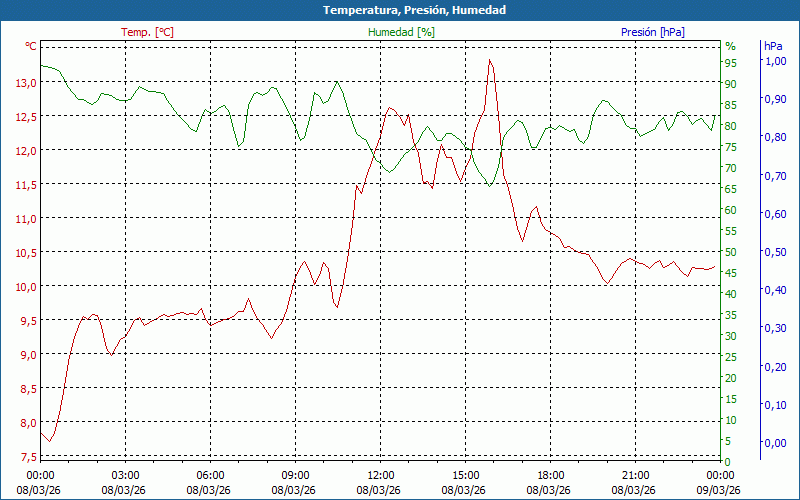Select the green Humedad [%] legend label

(402, 32)
